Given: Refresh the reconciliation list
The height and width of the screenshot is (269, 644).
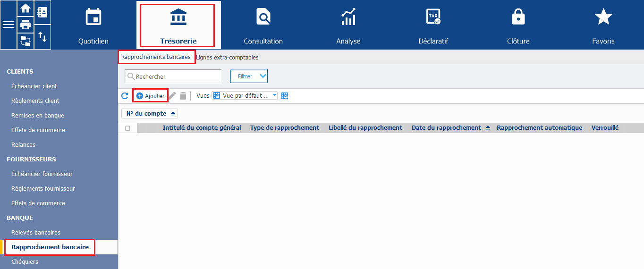Looking at the screenshot, I should coord(125,96).
